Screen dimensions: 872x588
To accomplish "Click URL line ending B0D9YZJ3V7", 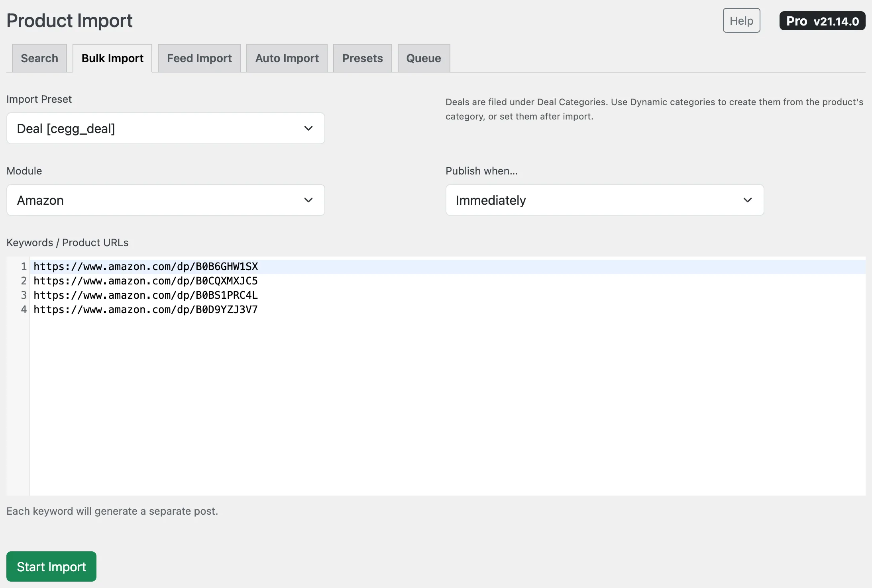I will pos(146,310).
